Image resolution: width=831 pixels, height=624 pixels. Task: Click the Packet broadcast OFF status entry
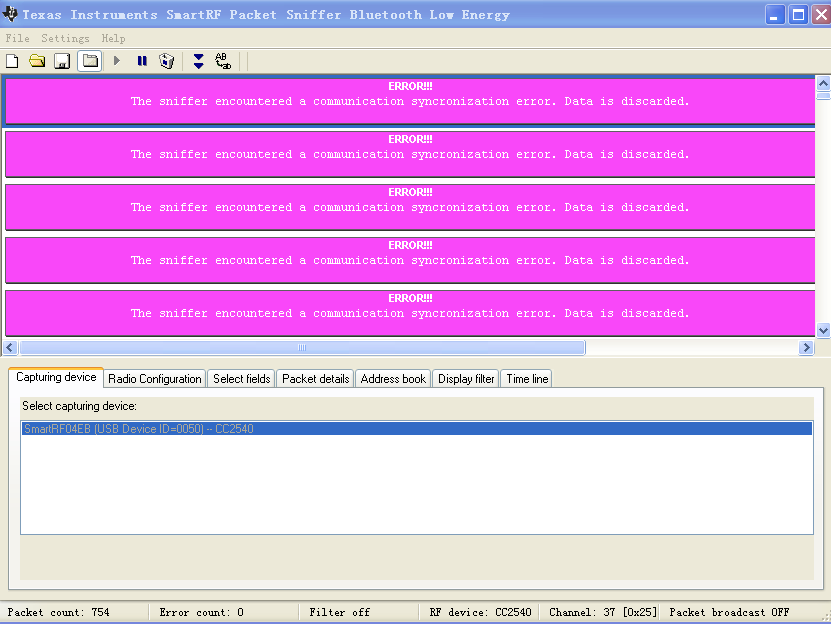729,612
